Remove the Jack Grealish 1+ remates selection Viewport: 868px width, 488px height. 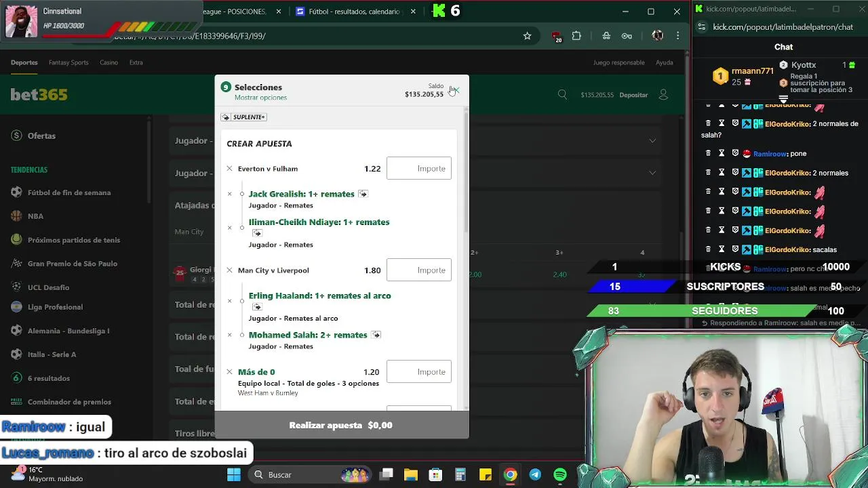pos(229,194)
